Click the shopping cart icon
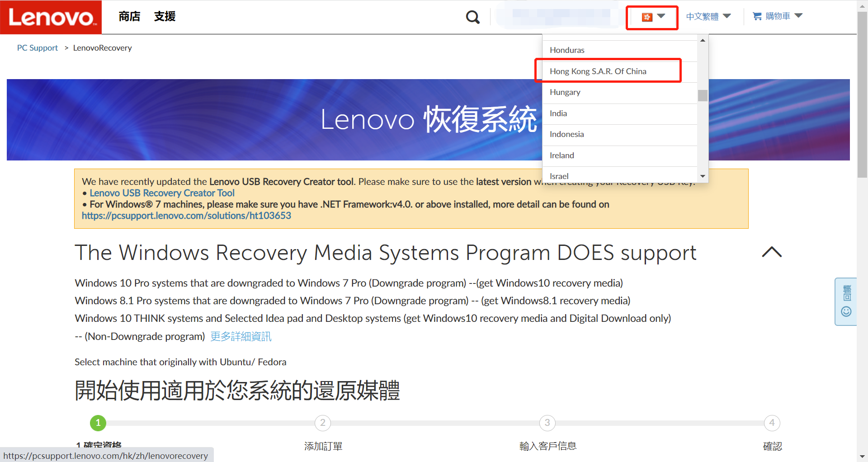The width and height of the screenshot is (868, 462). (x=757, y=16)
